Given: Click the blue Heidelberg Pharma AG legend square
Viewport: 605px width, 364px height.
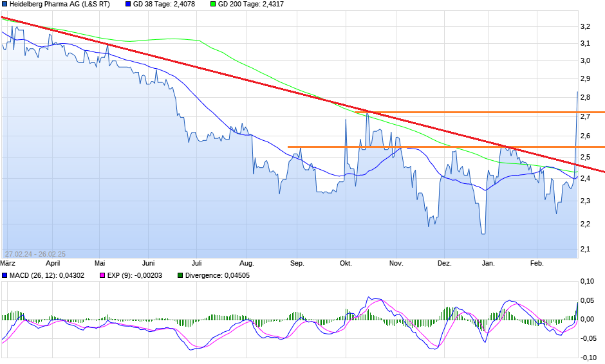Looking at the screenshot, I should coord(5,4).
